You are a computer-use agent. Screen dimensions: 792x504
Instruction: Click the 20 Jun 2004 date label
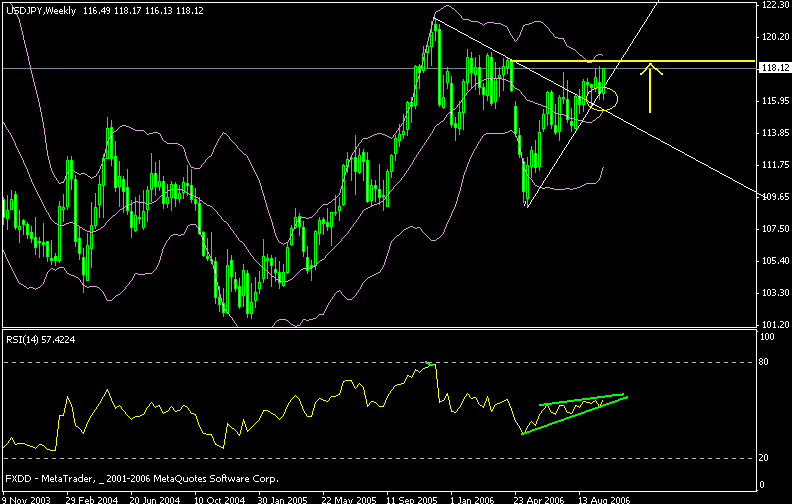pyautogui.click(x=155, y=499)
